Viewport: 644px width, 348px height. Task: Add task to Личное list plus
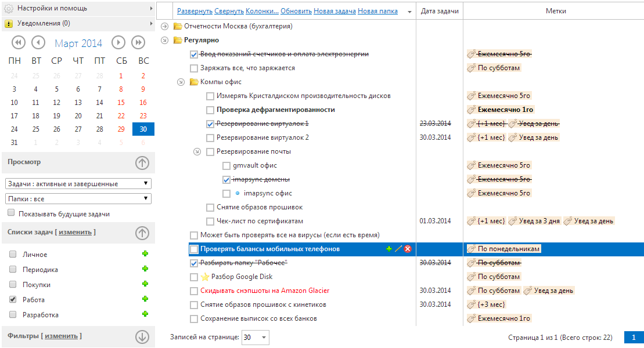[x=145, y=253]
